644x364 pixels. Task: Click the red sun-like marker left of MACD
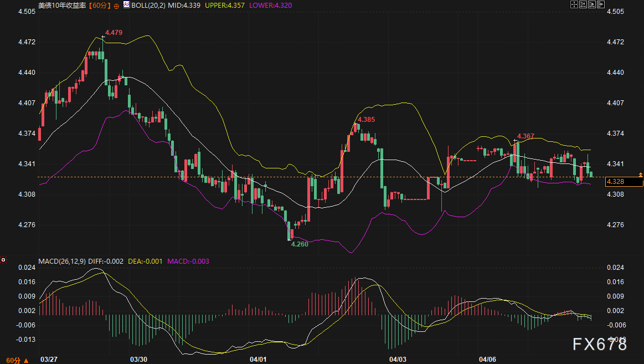coord(3,259)
